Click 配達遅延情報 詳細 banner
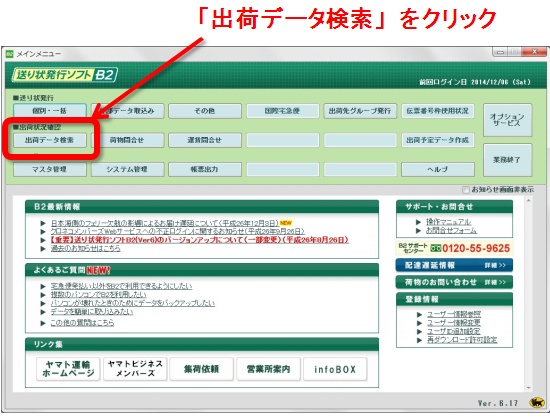The width and height of the screenshot is (550, 419). click(x=454, y=265)
